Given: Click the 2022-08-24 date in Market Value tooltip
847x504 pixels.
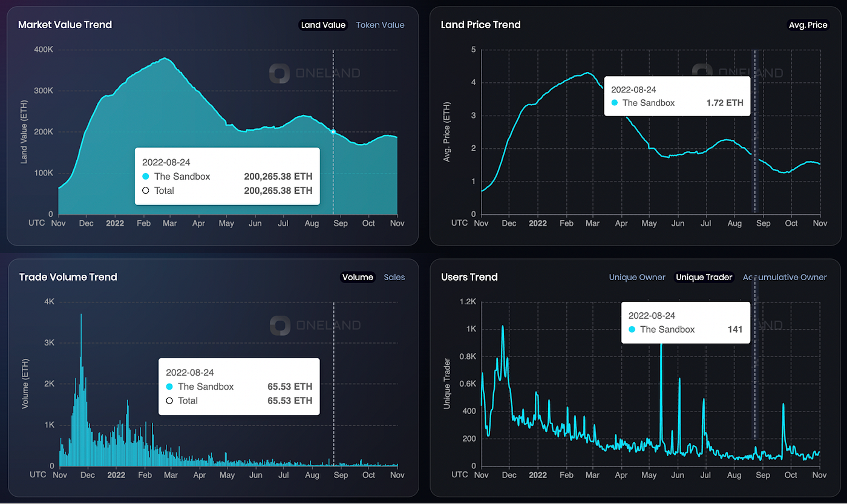Looking at the screenshot, I should coord(165,162).
